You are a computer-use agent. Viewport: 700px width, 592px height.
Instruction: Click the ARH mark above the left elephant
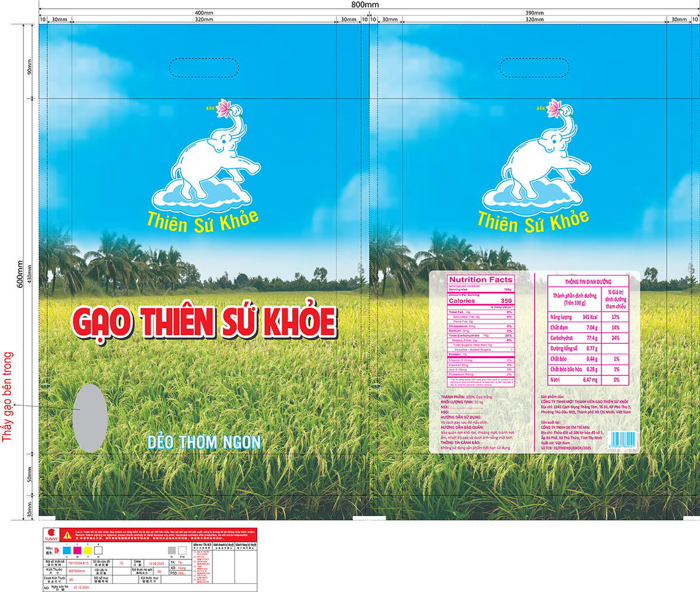click(x=209, y=109)
